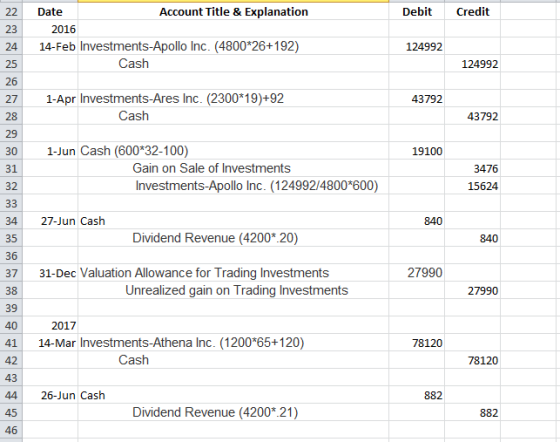Select row header 30
Screen dimensions: 560x442
11,151
